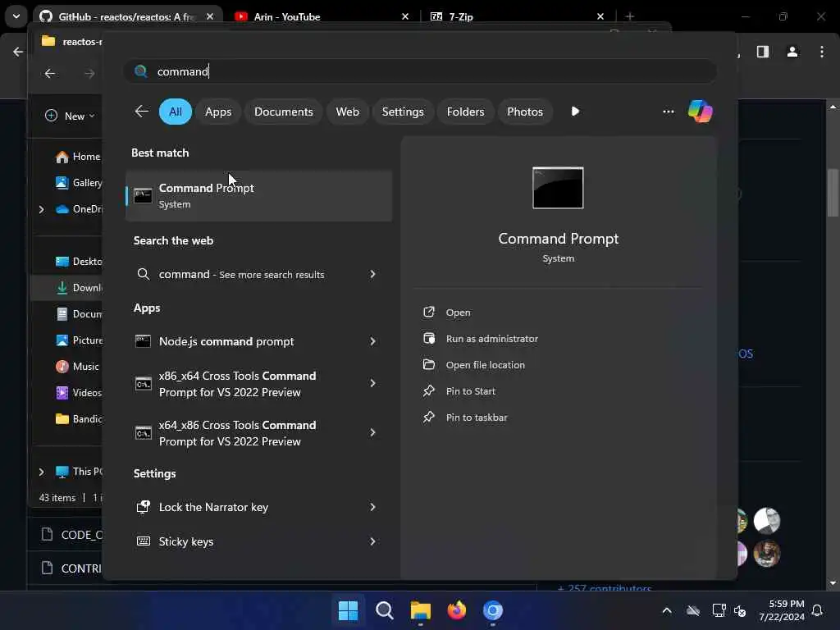Open the New dropdown in File Explorer
The image size is (840, 630).
(71, 116)
